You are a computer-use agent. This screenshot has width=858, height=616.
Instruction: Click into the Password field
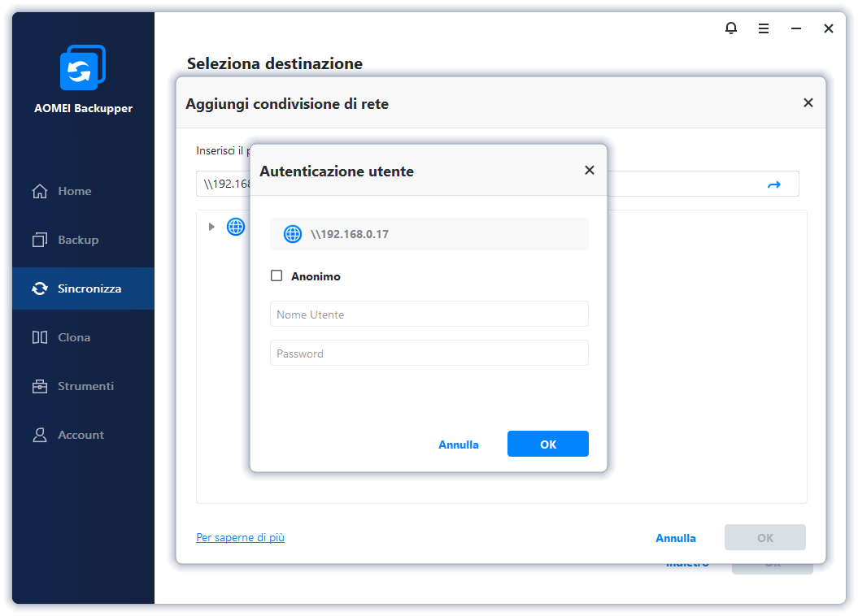429,354
